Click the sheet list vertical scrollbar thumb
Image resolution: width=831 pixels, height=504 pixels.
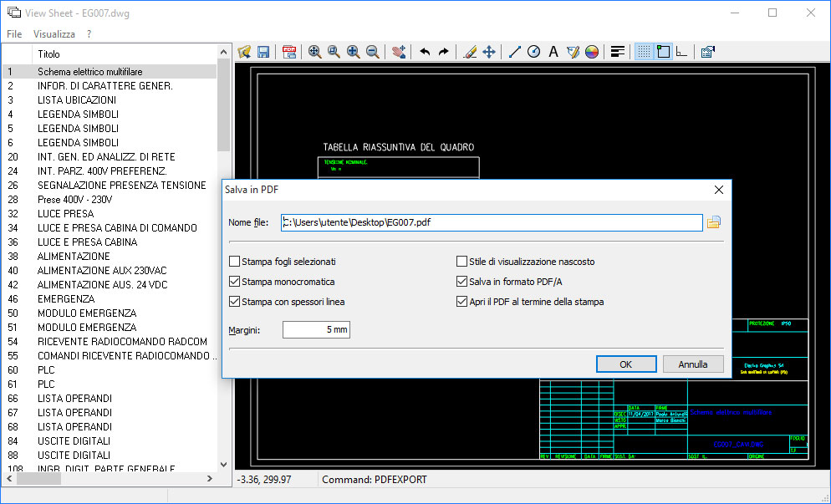click(x=224, y=104)
